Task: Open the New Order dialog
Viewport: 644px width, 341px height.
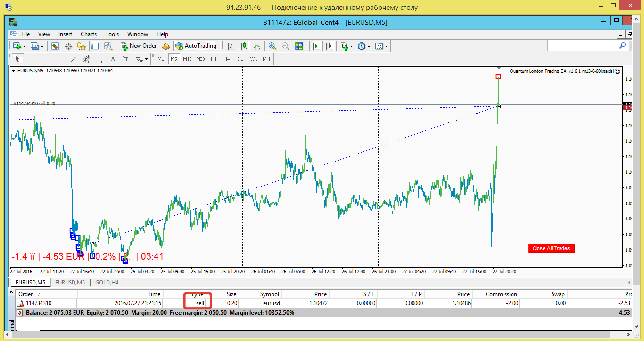Action: (139, 46)
